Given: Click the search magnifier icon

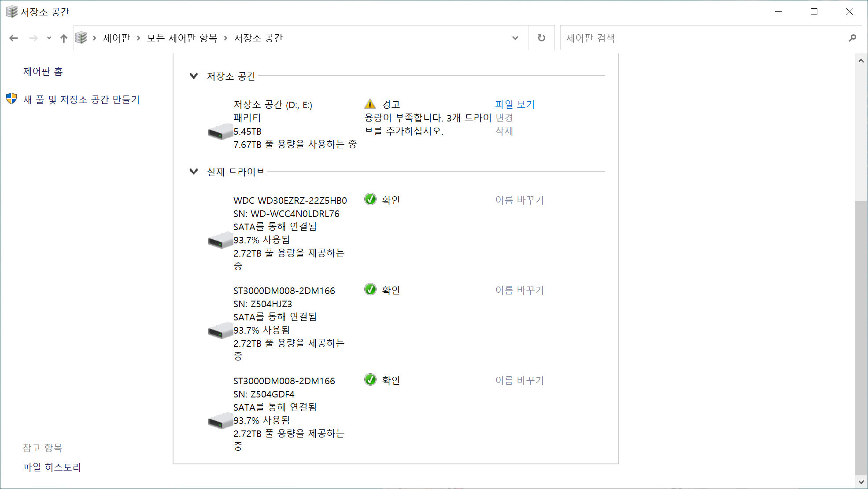Looking at the screenshot, I should pos(852,38).
